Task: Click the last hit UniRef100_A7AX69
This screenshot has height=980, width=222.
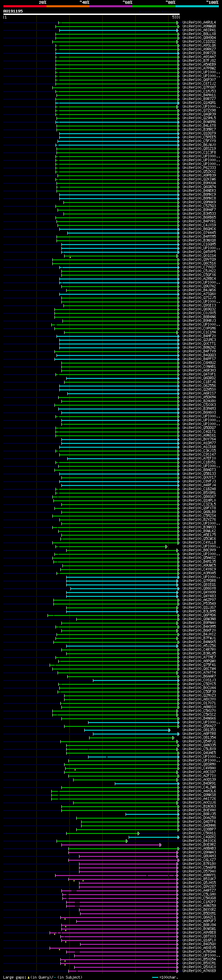Action: 199,970
